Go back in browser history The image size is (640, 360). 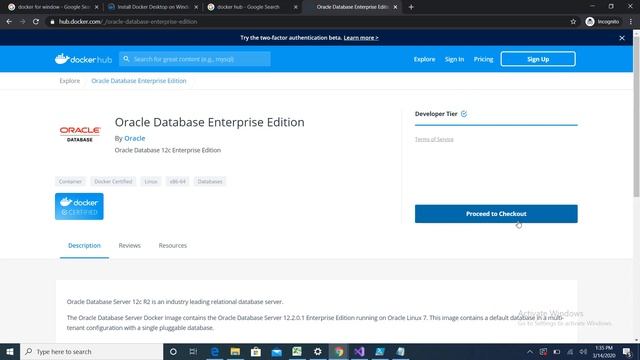point(9,22)
